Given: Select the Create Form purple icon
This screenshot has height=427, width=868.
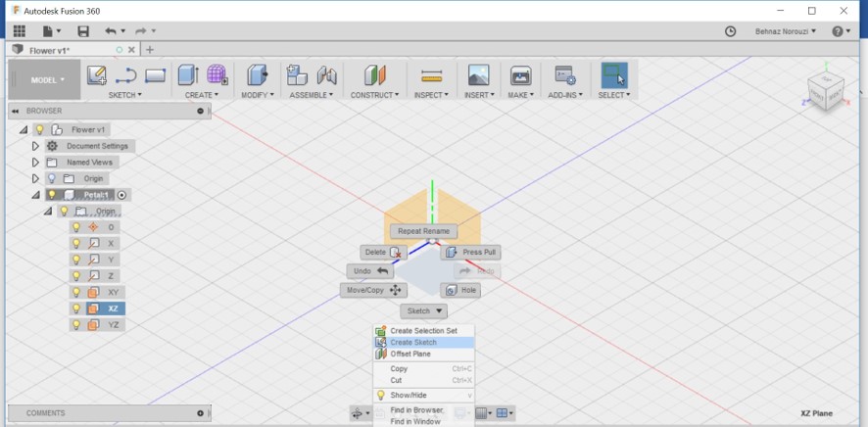Looking at the screenshot, I should (x=217, y=74).
